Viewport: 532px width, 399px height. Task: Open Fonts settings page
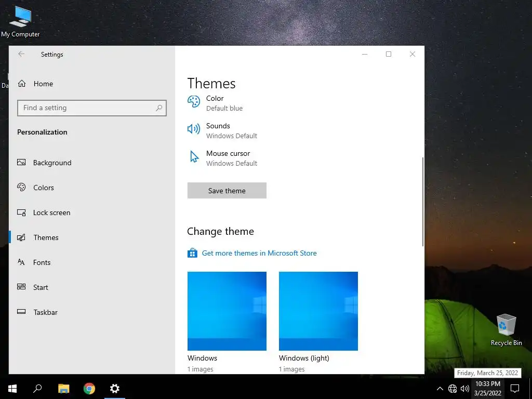[x=91, y=262]
